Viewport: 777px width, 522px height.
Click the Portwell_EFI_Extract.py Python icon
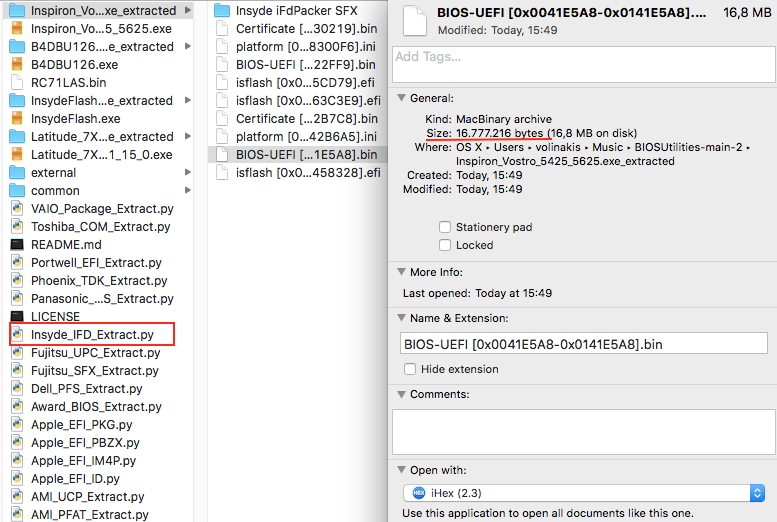click(x=17, y=263)
